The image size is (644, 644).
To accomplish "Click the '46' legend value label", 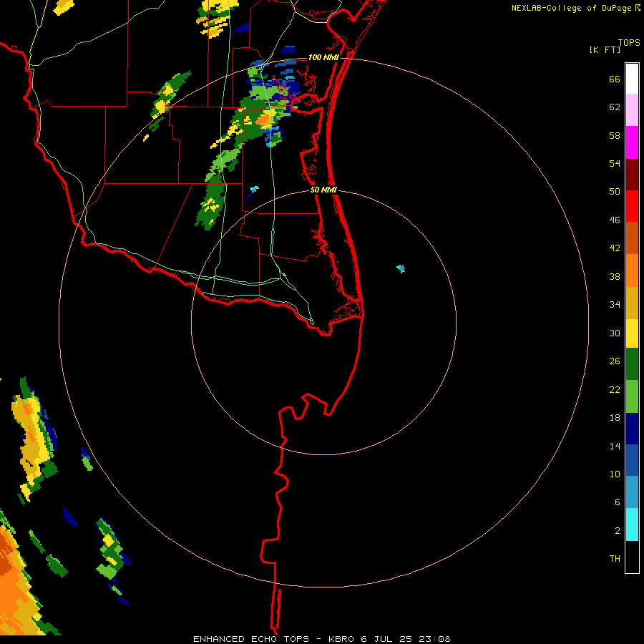I will (x=615, y=220).
